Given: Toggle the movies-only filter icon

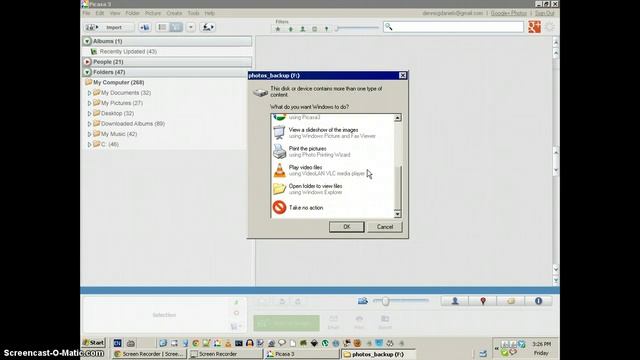Looking at the screenshot, I should [315, 29].
